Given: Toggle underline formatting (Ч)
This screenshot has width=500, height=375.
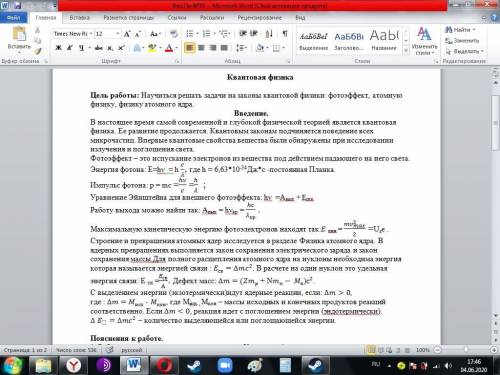Looking at the screenshot, I should tap(81, 48).
